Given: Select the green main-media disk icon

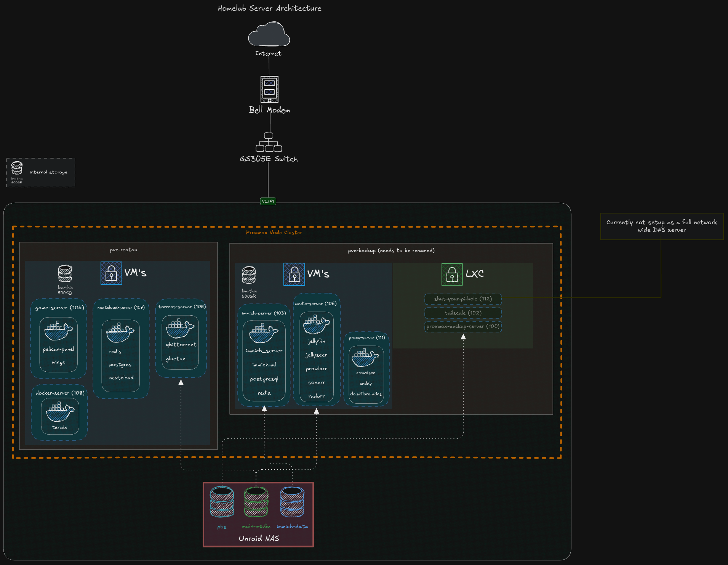Looking at the screenshot, I should click(256, 502).
